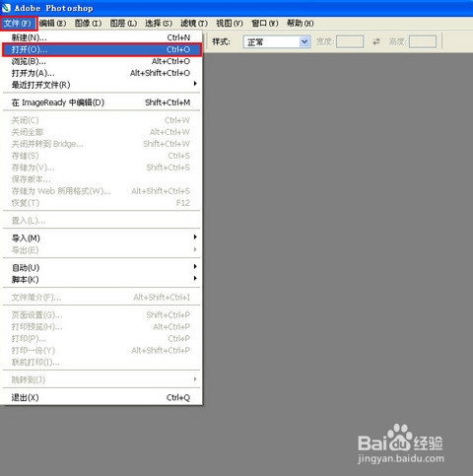473x476 pixels.
Task: Click the Photoshop feather icon in title bar
Action: [x=6, y=7]
